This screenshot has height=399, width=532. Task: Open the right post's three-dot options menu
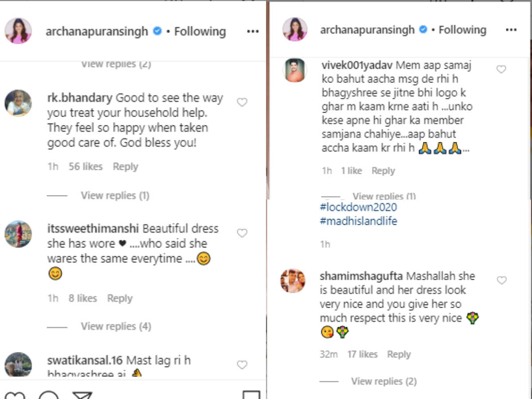(x=511, y=30)
